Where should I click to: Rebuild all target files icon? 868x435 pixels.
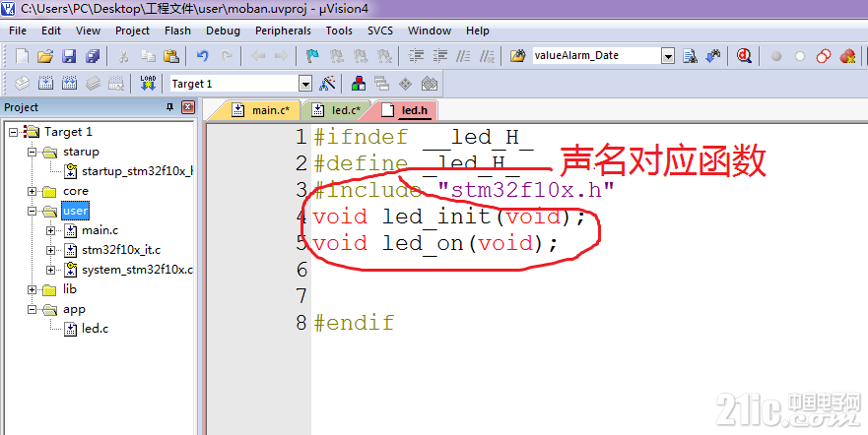(69, 84)
